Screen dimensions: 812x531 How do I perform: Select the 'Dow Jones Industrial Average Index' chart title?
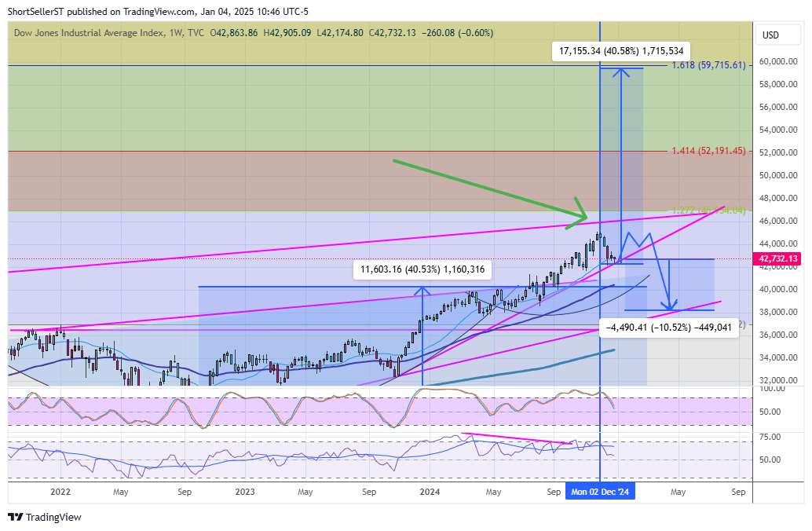[x=89, y=33]
